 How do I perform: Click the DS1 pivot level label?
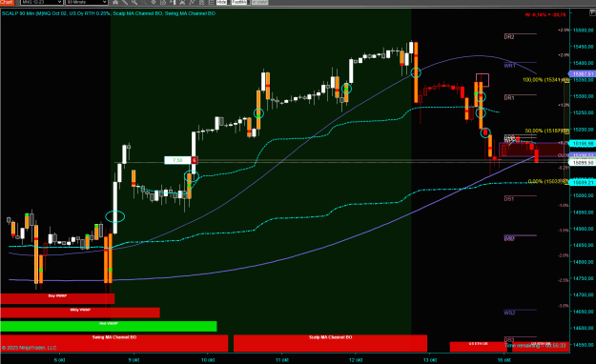click(x=509, y=199)
